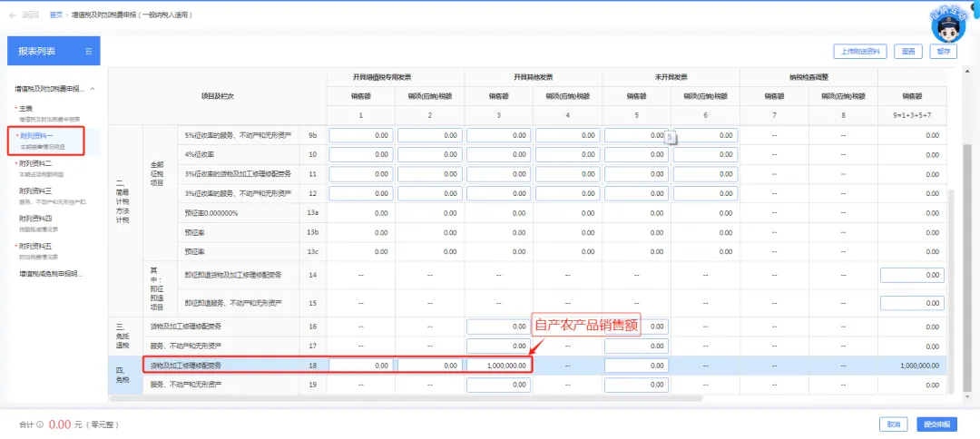Screen dimensions: 980x439
Task: Collapse the 报表列表 sidebar via menu icon
Action: coord(88,52)
